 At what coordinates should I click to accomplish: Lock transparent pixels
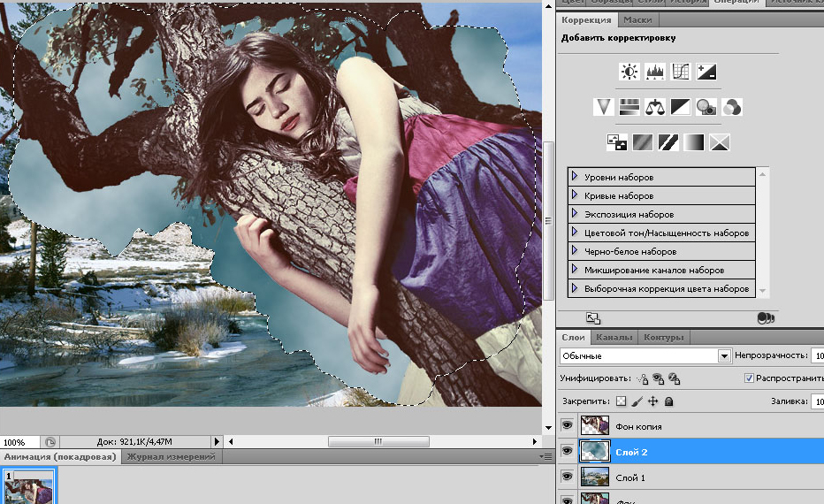click(622, 401)
